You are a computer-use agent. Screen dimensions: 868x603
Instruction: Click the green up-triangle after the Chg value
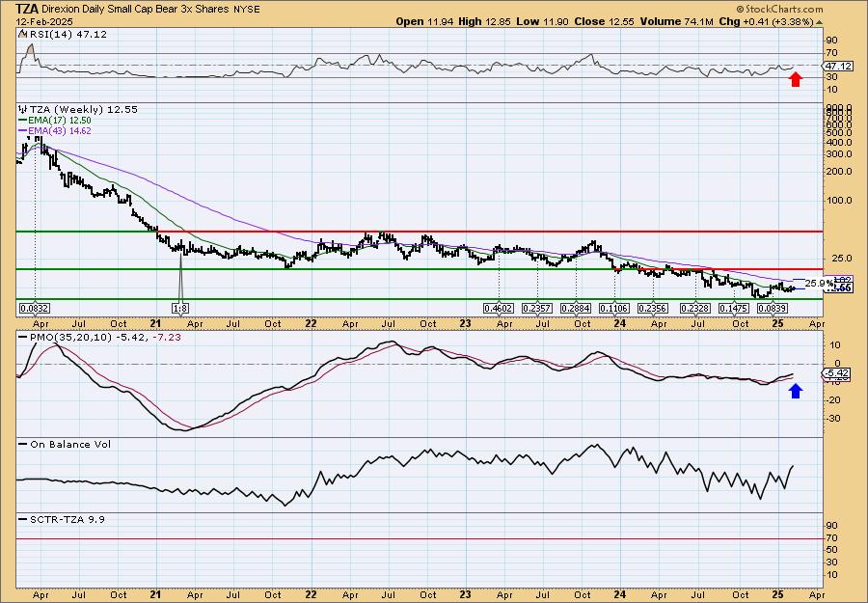point(819,21)
